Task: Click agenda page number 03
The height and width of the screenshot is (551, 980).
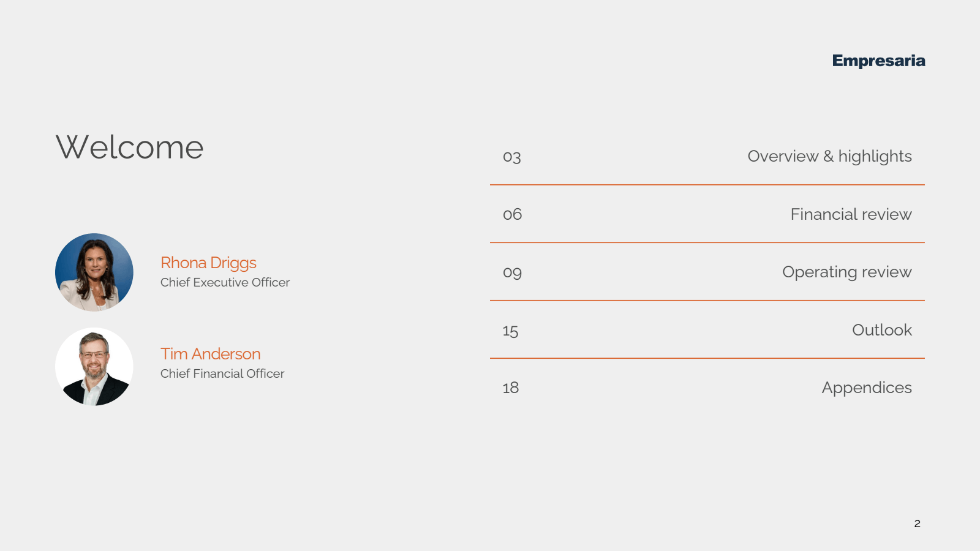Action: click(512, 157)
